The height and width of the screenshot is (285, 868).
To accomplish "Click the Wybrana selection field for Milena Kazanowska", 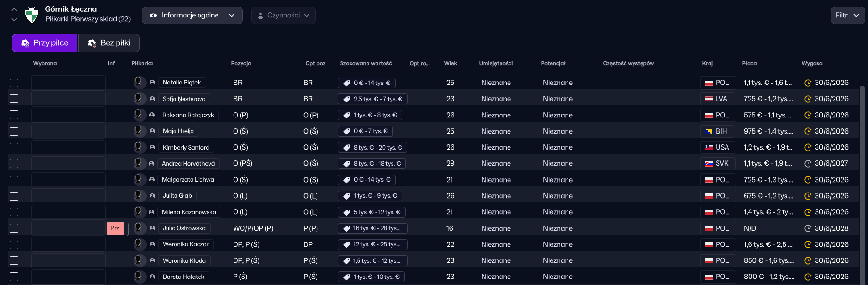I will point(68,212).
